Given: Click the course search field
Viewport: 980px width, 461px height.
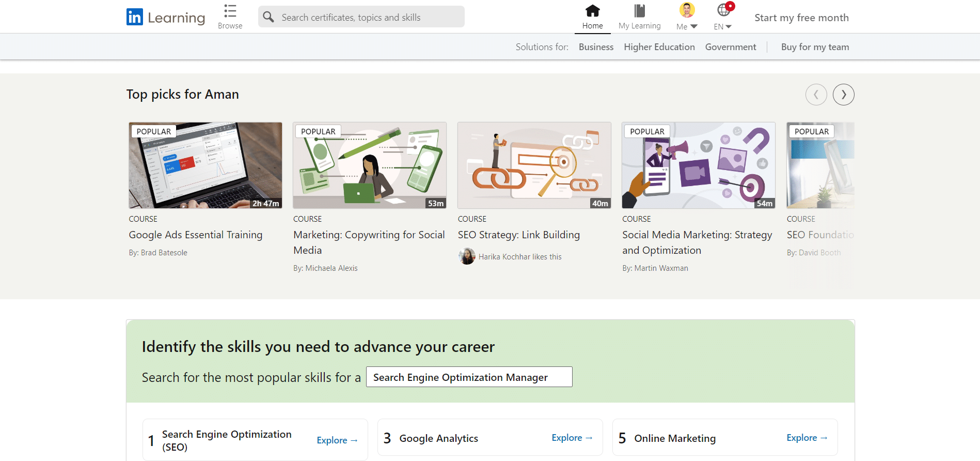Looking at the screenshot, I should click(361, 17).
